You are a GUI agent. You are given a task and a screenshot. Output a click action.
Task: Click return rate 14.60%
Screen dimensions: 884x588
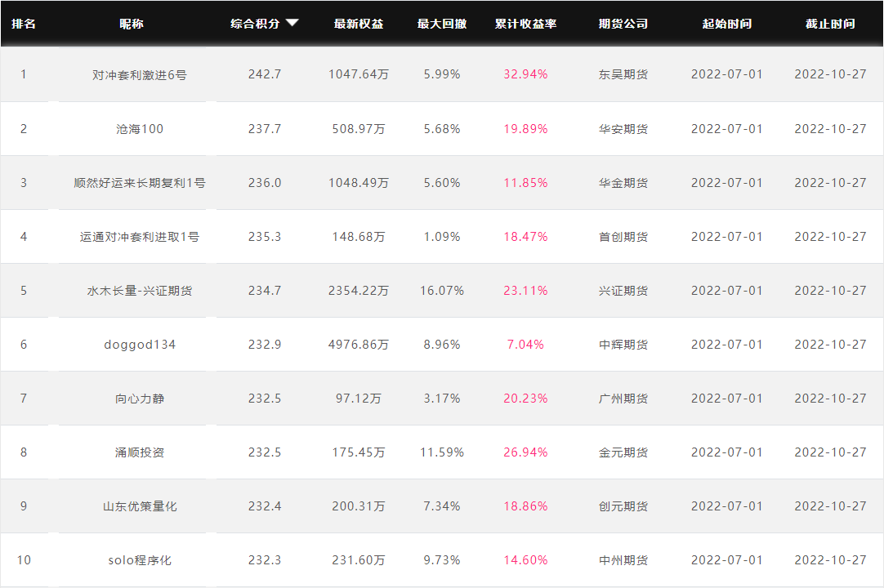pos(525,559)
